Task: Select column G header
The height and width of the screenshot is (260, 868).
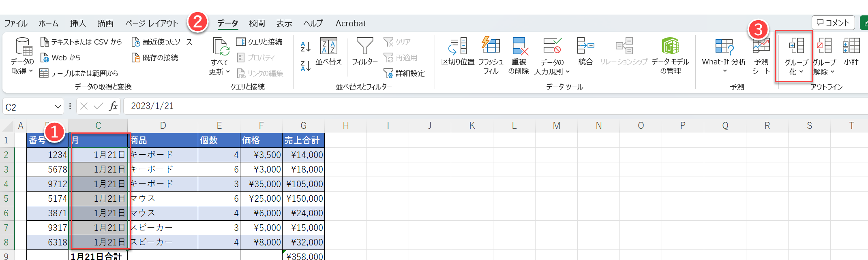Action: pos(304,126)
